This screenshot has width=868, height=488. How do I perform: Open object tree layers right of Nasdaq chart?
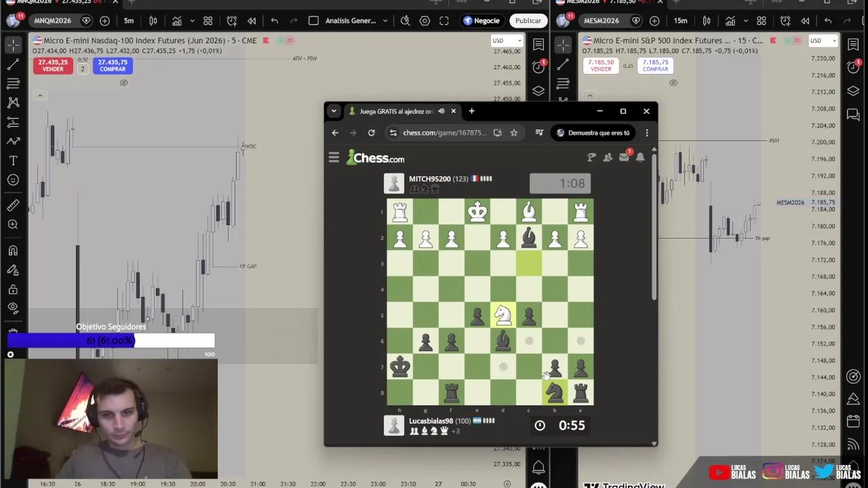point(538,91)
